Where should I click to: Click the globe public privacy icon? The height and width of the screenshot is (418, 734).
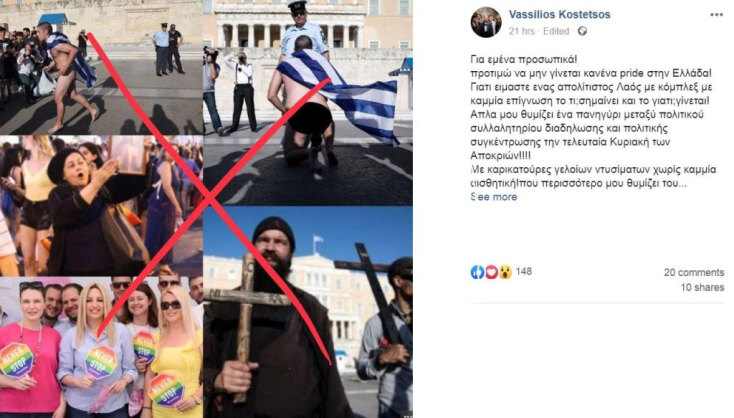click(582, 31)
